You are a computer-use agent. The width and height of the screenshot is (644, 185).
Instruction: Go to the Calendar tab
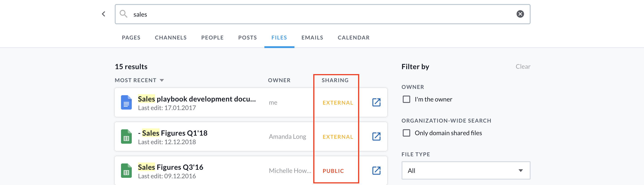point(353,37)
